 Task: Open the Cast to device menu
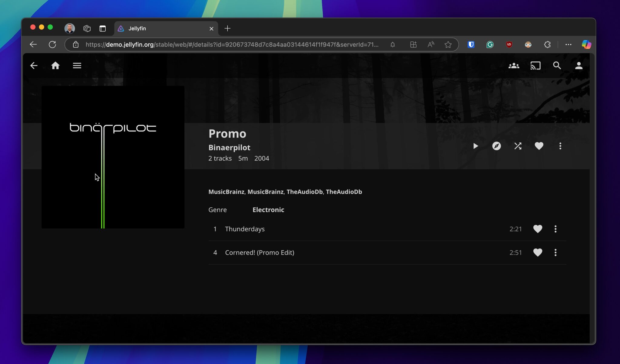(x=536, y=66)
